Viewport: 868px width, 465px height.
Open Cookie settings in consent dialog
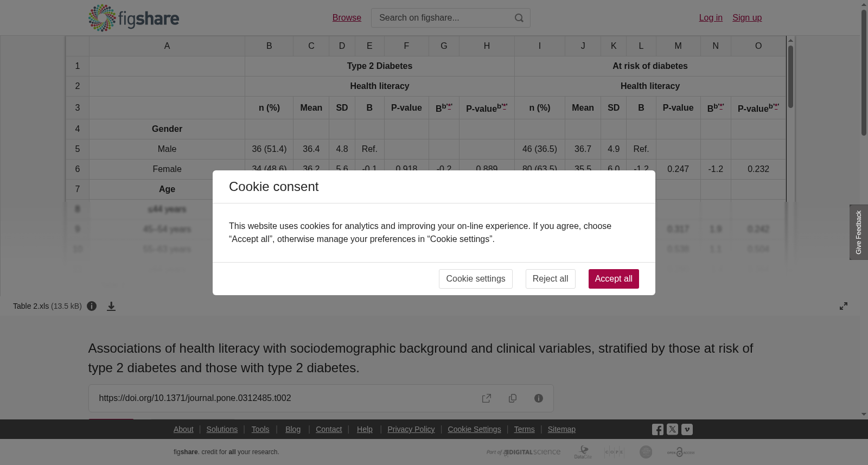pos(475,279)
